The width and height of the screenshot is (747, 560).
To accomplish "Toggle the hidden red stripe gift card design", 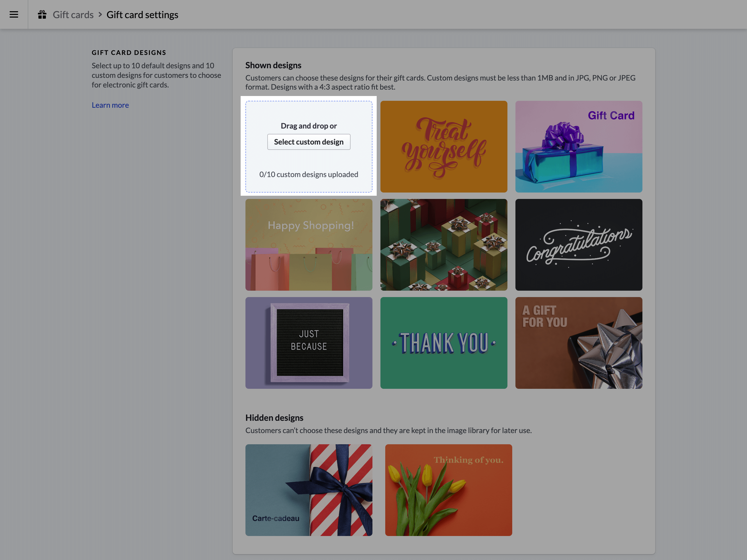I will tap(309, 490).
